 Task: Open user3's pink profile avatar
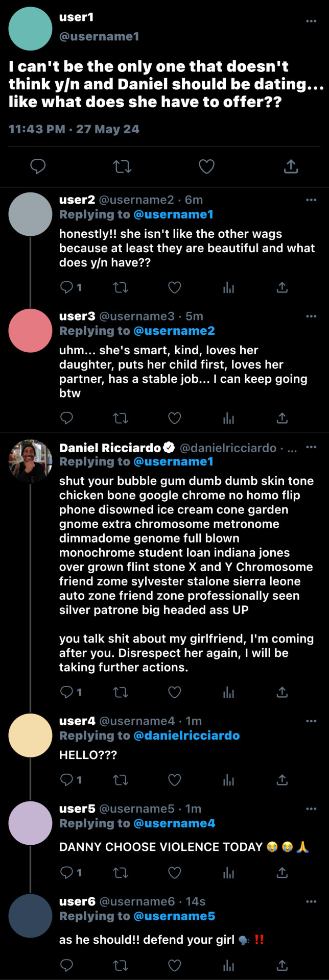[31, 331]
